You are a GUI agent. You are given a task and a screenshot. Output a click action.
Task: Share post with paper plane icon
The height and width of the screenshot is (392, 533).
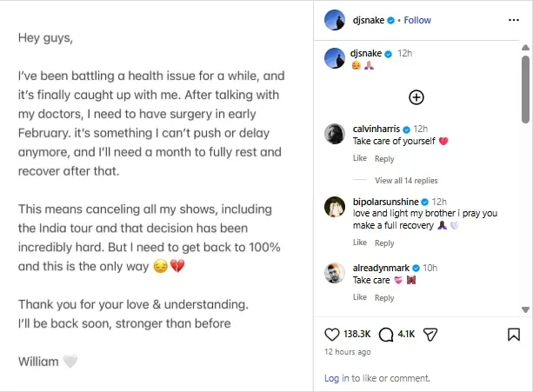(x=430, y=334)
